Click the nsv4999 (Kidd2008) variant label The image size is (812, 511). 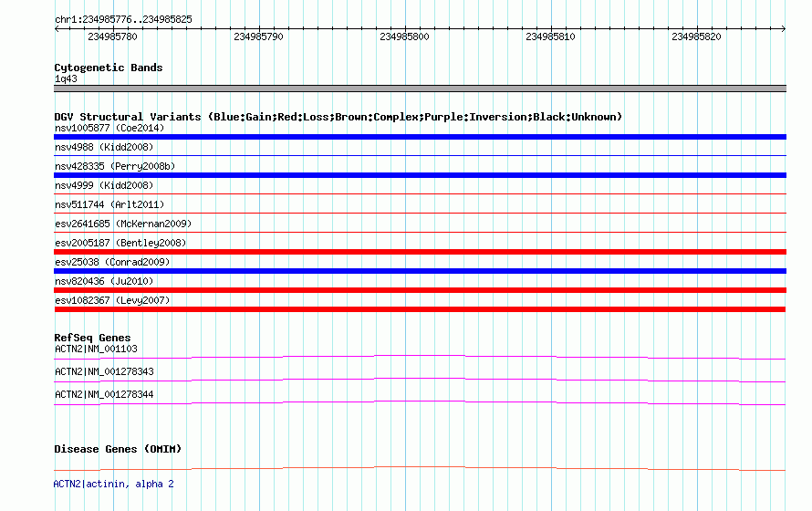point(104,185)
